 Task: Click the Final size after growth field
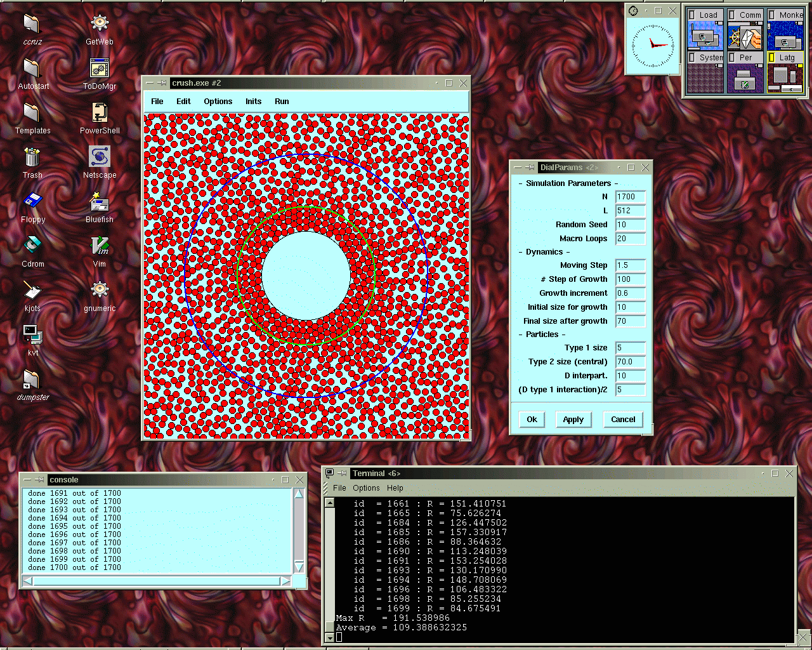(x=631, y=321)
